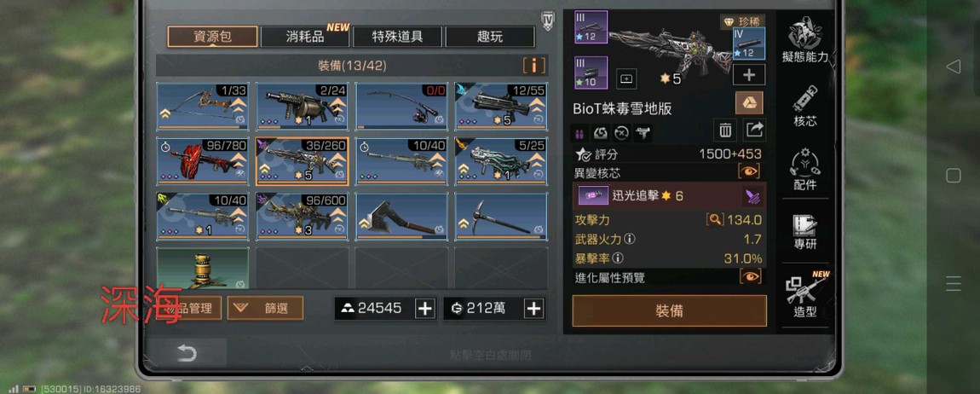Screen dimensions: 980x394
Task: Click the trash can delete icon
Action: coord(724,130)
